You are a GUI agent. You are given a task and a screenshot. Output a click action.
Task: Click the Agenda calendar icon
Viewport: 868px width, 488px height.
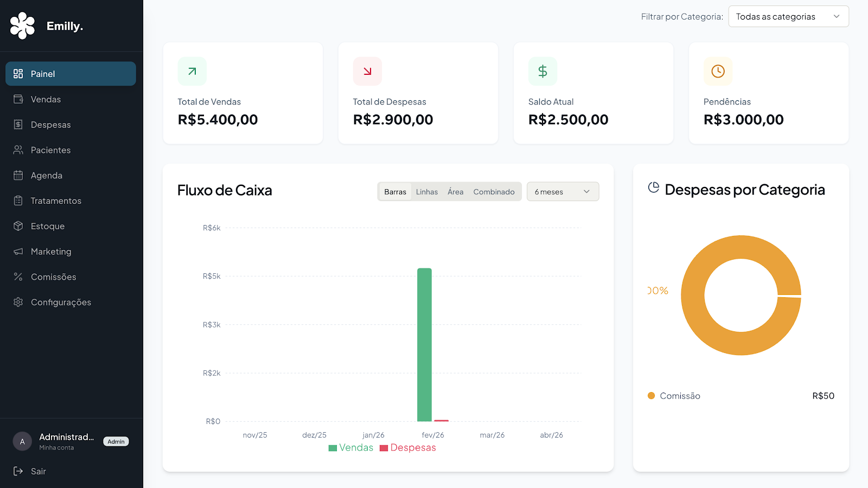[x=18, y=175]
